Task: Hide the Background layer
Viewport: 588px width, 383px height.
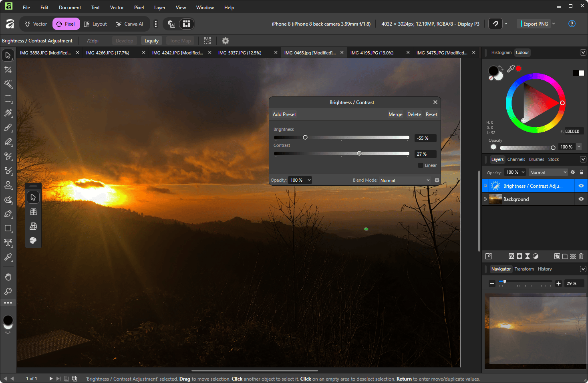Action: [581, 199]
